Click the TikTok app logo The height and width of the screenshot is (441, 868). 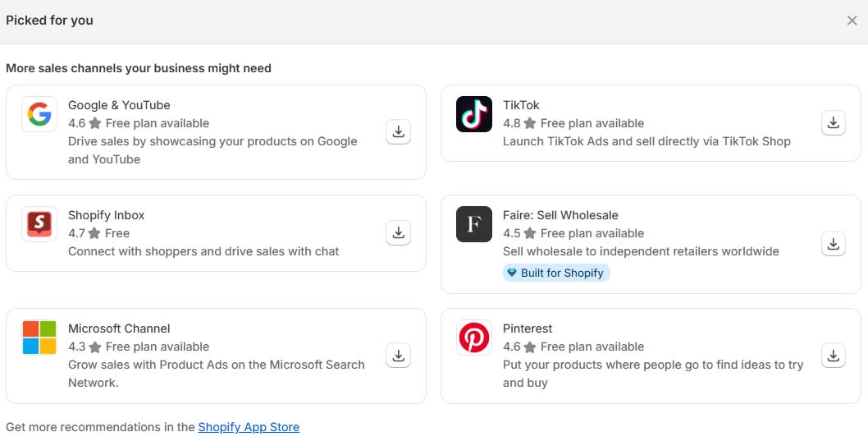pyautogui.click(x=474, y=114)
